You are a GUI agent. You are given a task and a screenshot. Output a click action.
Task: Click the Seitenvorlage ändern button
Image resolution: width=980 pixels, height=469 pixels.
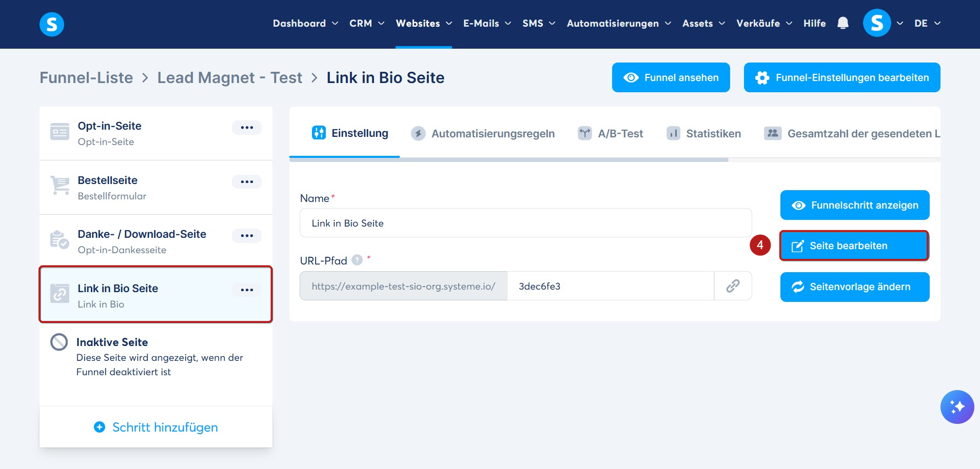(x=855, y=287)
